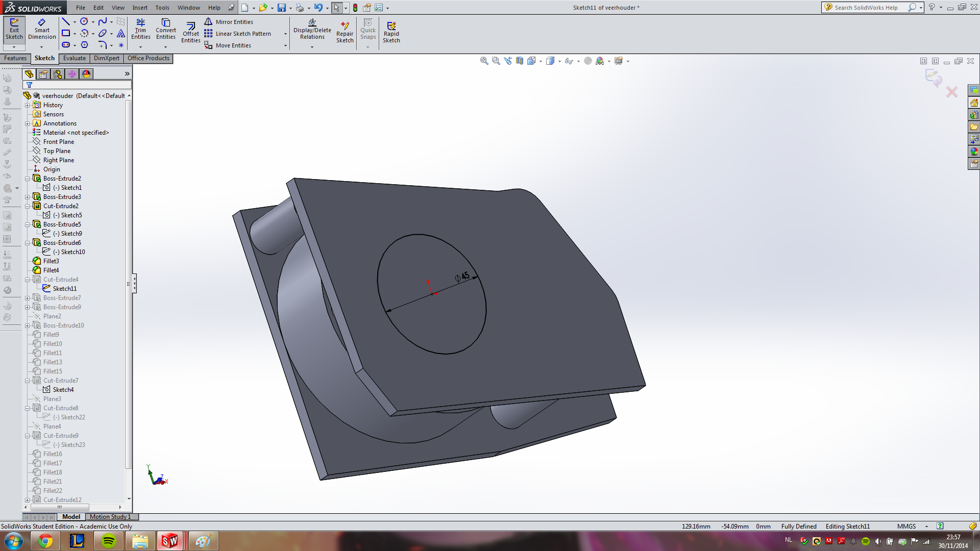Open the DimXpertManager tab
Screen dimensions: 980x551
pos(72,74)
